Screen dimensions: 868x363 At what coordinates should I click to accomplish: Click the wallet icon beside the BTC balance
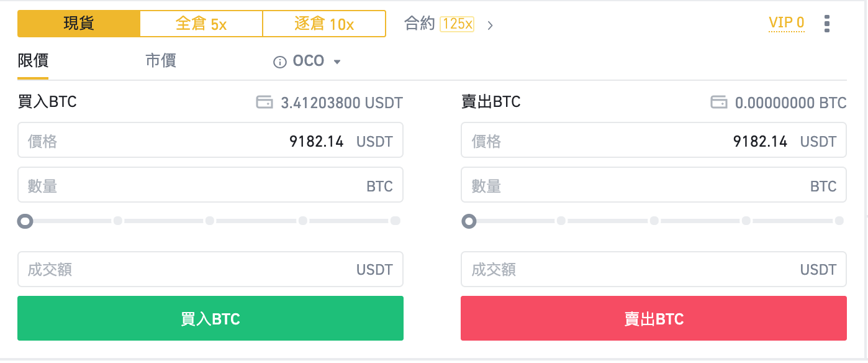pos(718,102)
